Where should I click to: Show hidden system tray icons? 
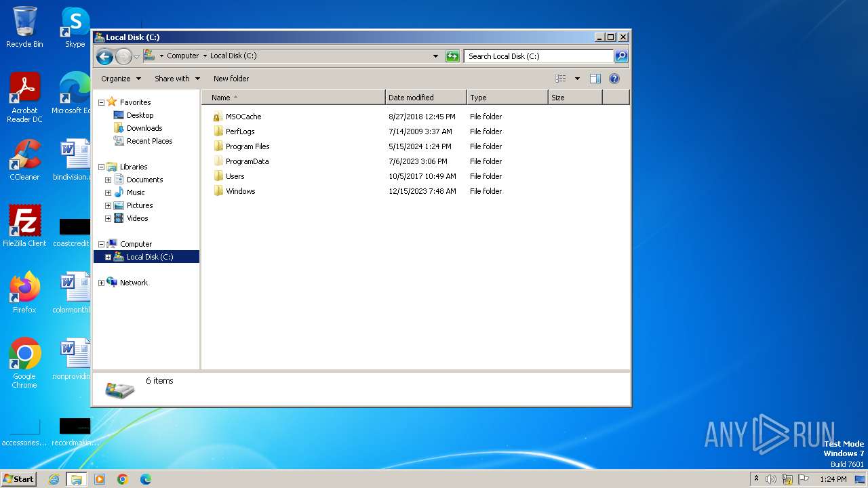click(756, 479)
